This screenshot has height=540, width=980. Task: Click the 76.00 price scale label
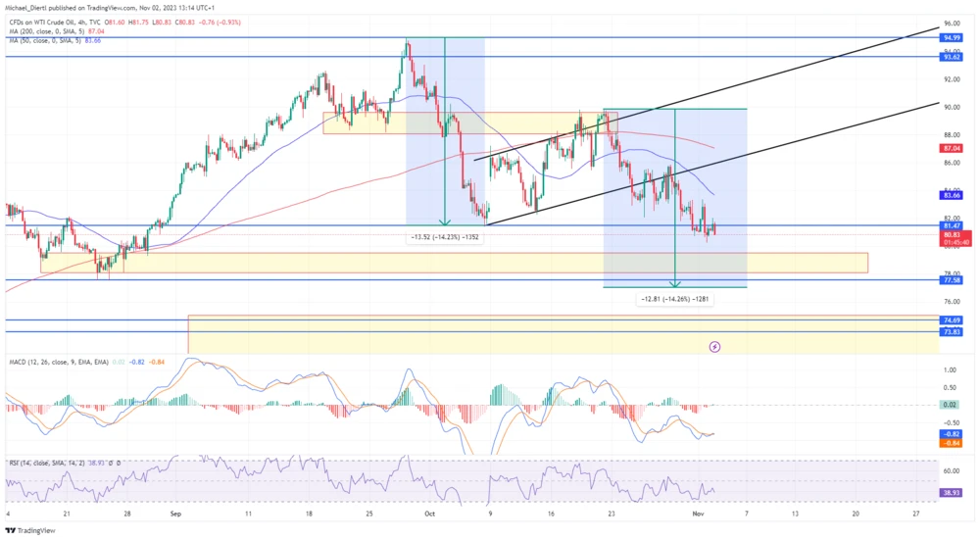click(x=952, y=301)
